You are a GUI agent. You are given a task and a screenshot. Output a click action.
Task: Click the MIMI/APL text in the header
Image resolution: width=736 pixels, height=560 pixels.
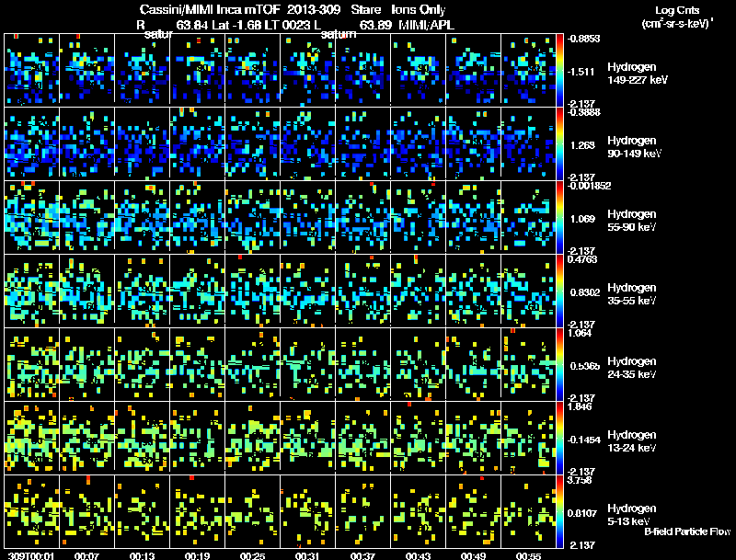[x=426, y=25]
